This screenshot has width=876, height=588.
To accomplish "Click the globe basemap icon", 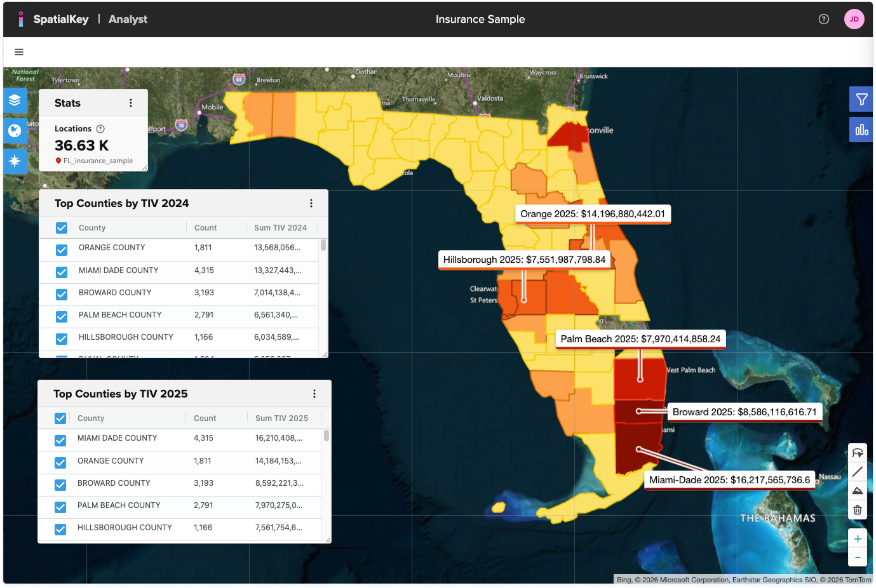I will point(15,131).
